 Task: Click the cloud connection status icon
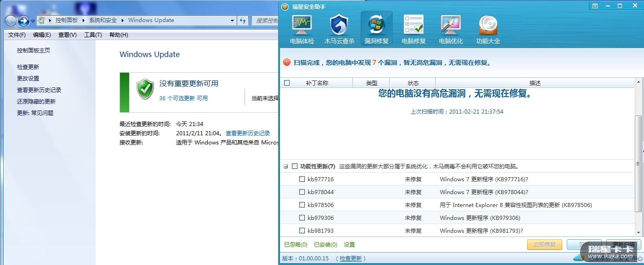tap(578, 258)
